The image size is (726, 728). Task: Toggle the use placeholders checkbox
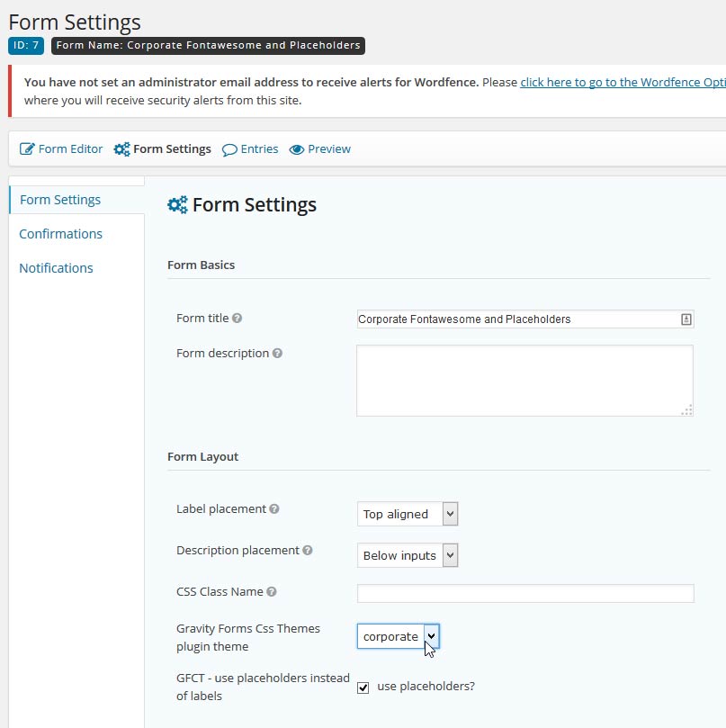click(x=363, y=688)
